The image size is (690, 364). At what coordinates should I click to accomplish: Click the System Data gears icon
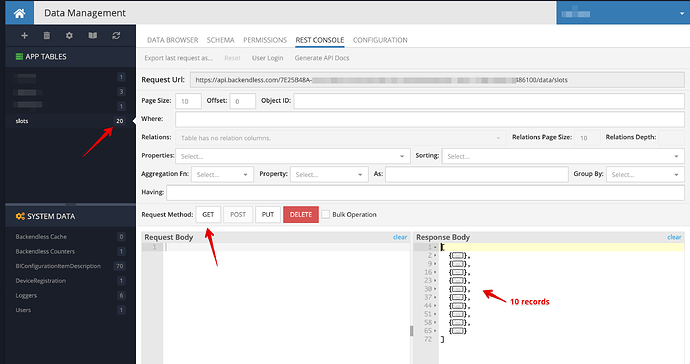pos(20,216)
